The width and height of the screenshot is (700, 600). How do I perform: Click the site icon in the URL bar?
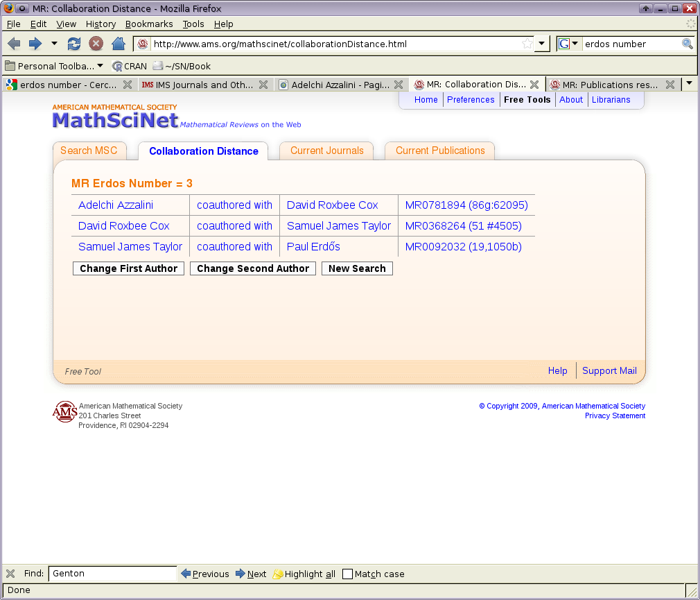click(142, 44)
